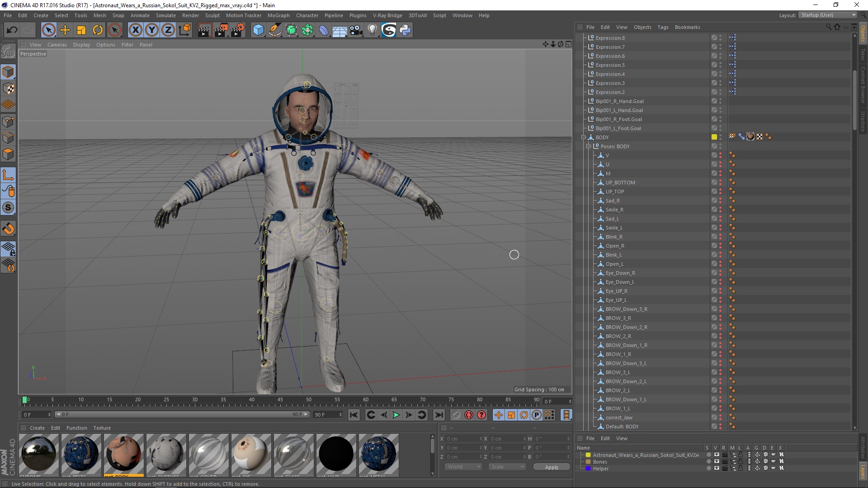Screen dimensions: 868x488
Task: Select Texture mode in left toolbar
Action: point(8,89)
